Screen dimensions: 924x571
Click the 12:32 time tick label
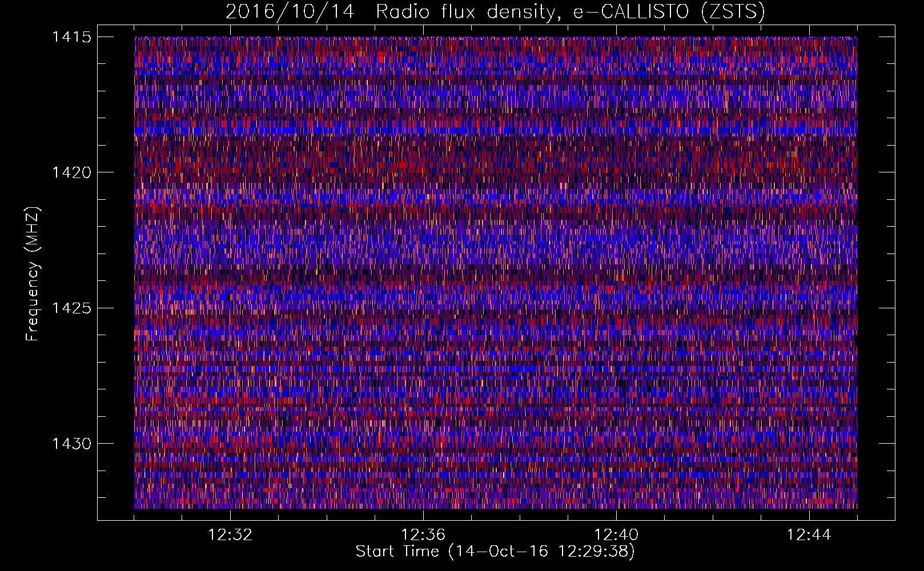tap(230, 535)
